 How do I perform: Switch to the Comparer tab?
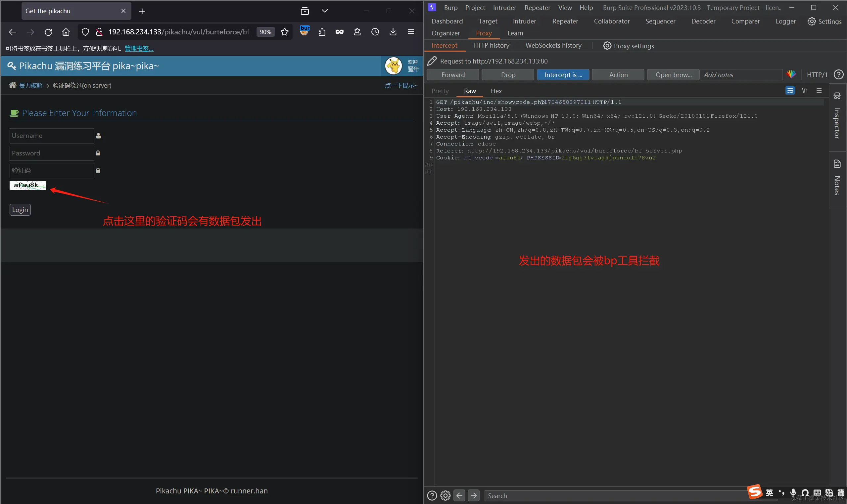pos(745,21)
